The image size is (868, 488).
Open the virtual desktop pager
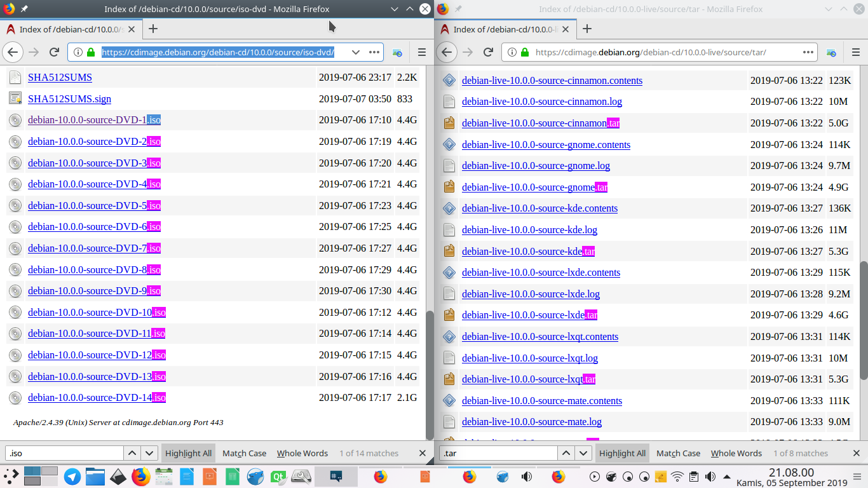41,477
